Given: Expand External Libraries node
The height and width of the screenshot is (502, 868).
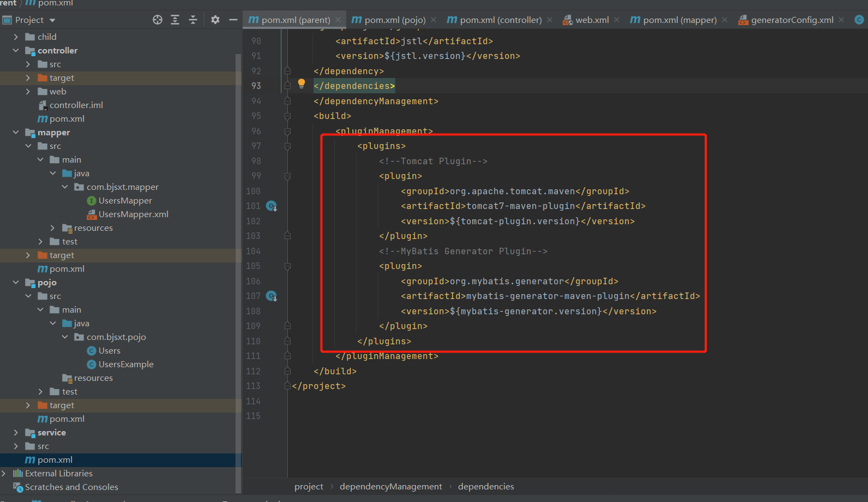Looking at the screenshot, I should pos(4,474).
